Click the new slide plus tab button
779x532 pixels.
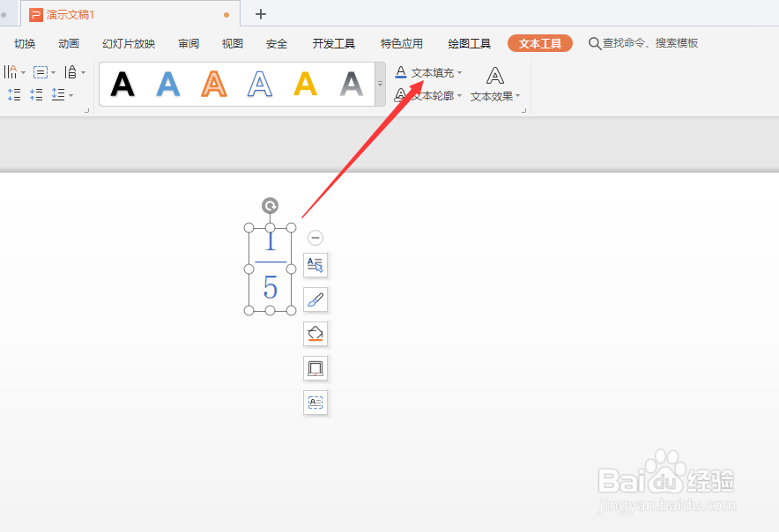pos(260,14)
